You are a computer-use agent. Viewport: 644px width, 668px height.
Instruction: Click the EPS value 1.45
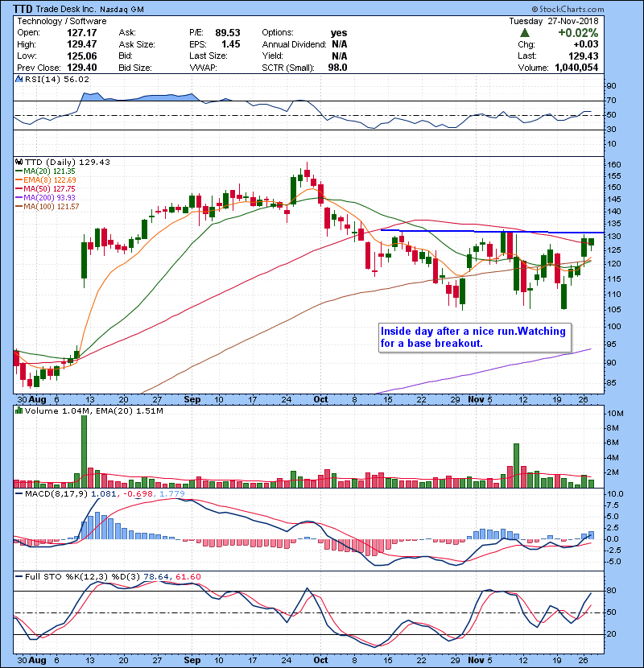pos(230,44)
